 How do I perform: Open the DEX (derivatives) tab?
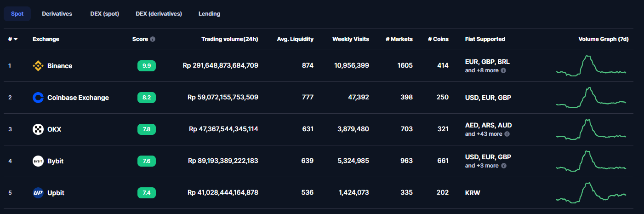159,14
